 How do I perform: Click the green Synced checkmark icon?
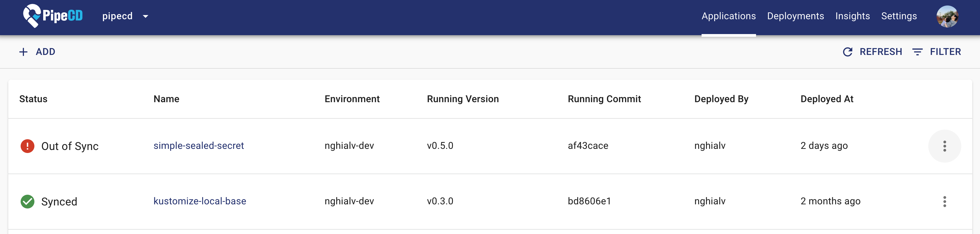[28, 202]
